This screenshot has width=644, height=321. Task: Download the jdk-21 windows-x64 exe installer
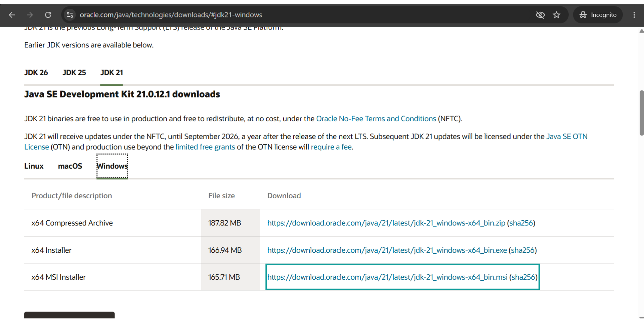[387, 250]
